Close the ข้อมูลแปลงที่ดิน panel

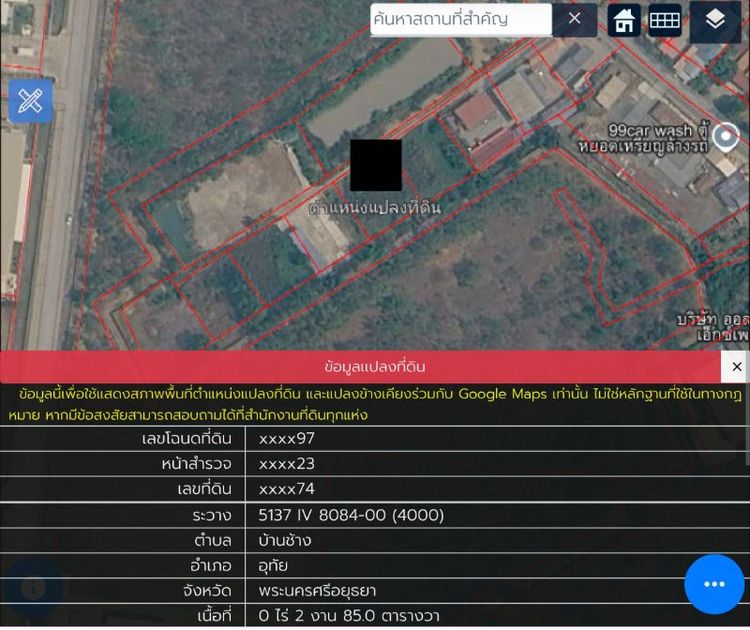coord(737,367)
